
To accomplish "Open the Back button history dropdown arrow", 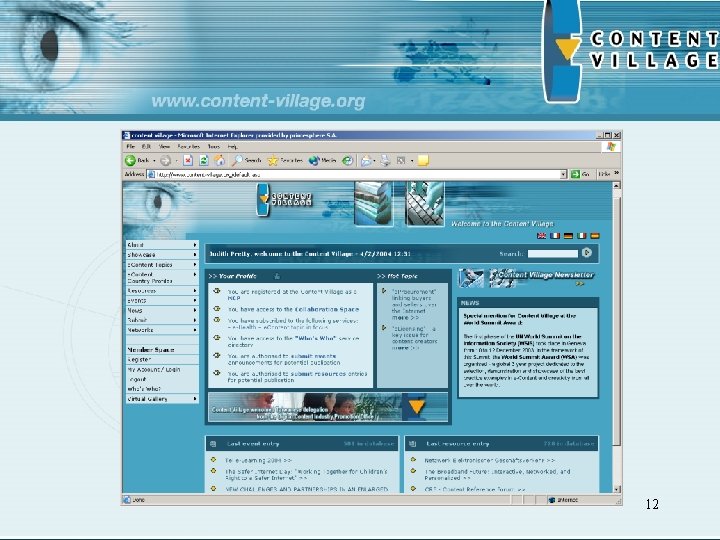I will 154,161.
